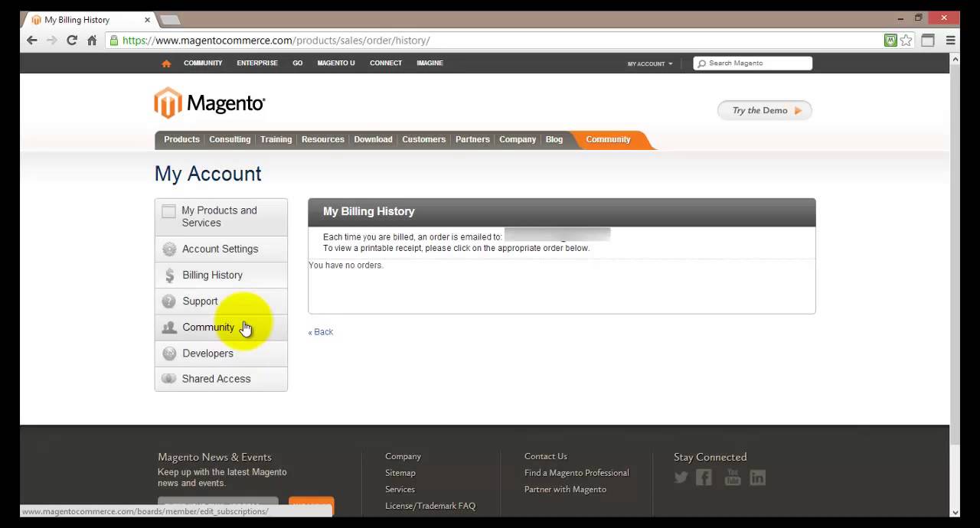Open Developers in sidebar
The image size is (980, 528).
pos(221,353)
